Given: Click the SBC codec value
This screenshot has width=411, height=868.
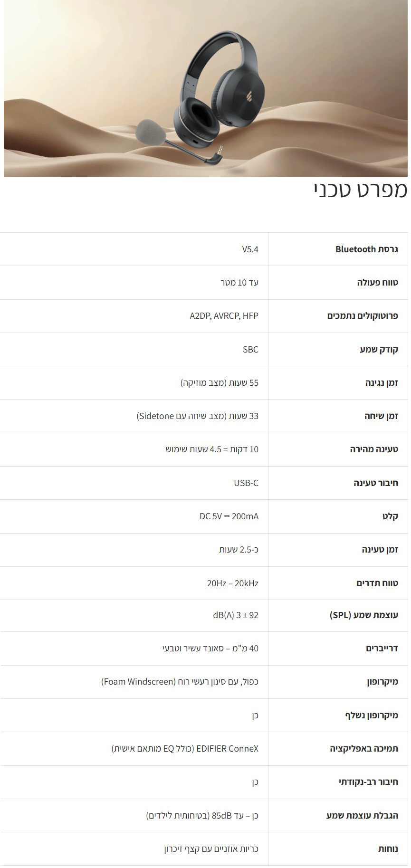Looking at the screenshot, I should 250,350.
